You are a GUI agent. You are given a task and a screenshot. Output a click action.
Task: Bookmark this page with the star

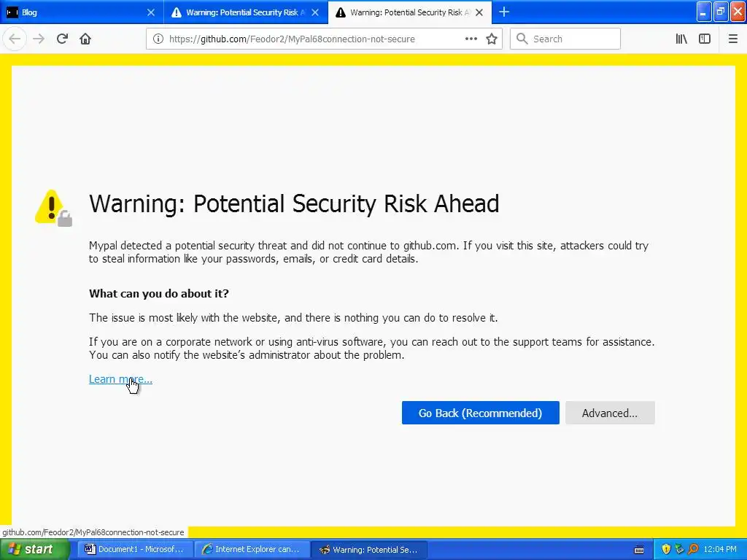[x=492, y=39]
